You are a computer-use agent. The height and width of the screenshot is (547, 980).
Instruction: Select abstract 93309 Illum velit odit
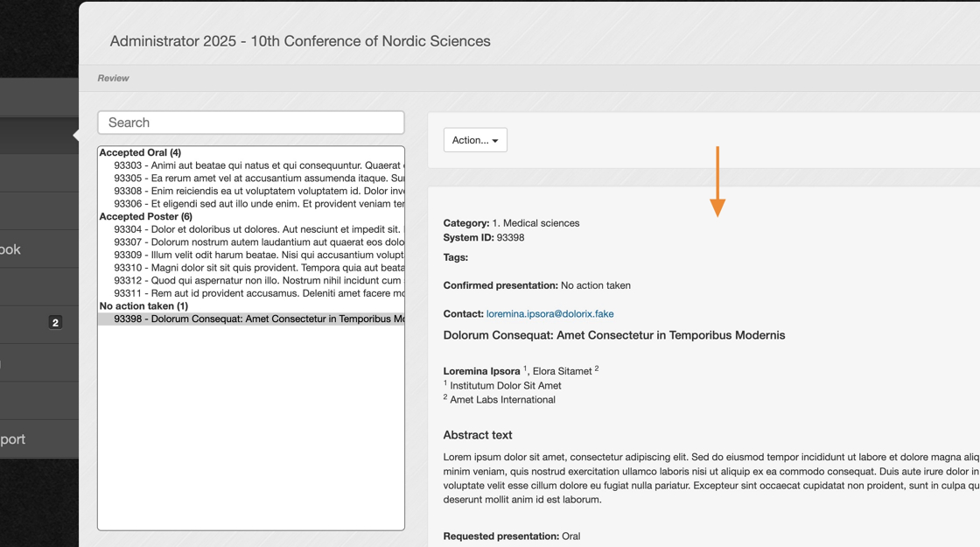pos(251,255)
